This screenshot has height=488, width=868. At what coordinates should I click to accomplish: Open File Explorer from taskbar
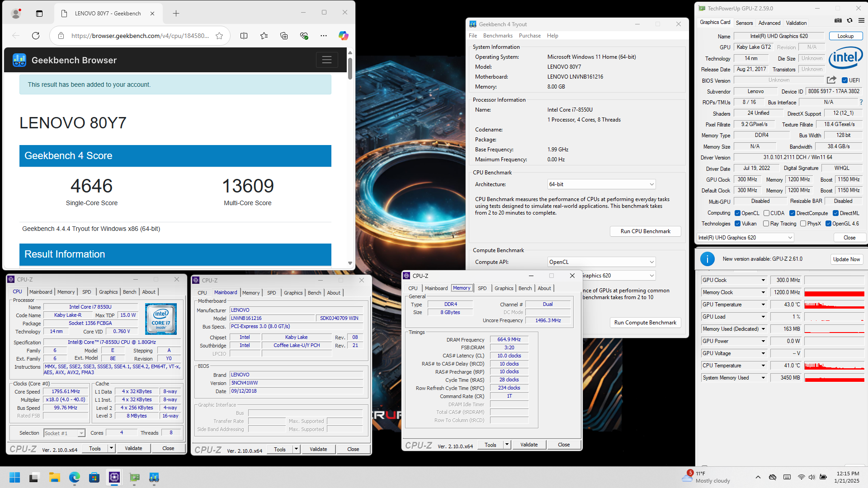pos(55,478)
